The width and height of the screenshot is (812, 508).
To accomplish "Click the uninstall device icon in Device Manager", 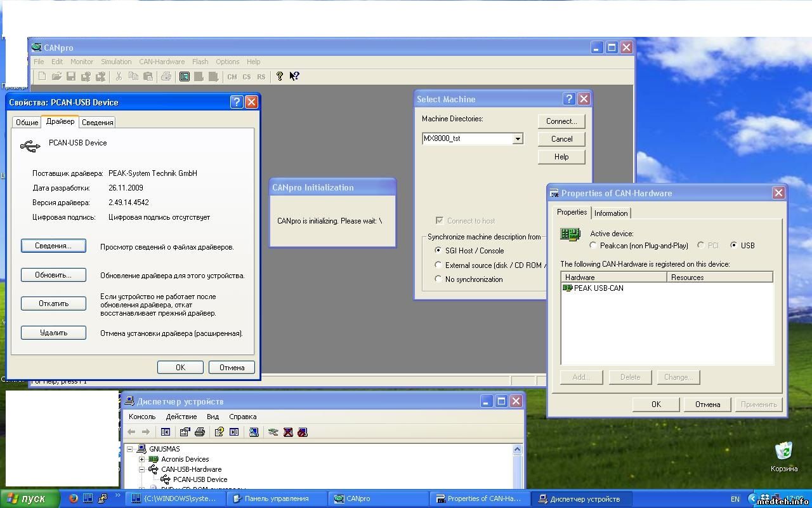I will 288,432.
